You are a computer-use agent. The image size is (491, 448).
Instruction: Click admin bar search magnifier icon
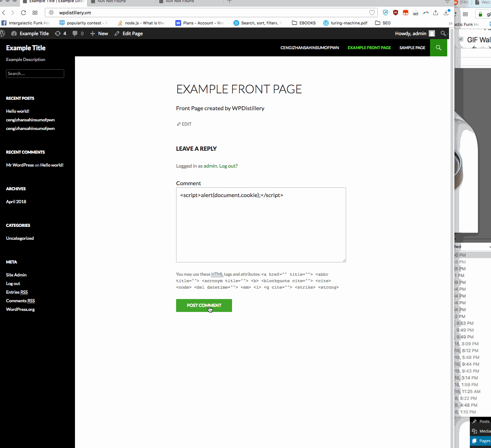[x=443, y=33]
